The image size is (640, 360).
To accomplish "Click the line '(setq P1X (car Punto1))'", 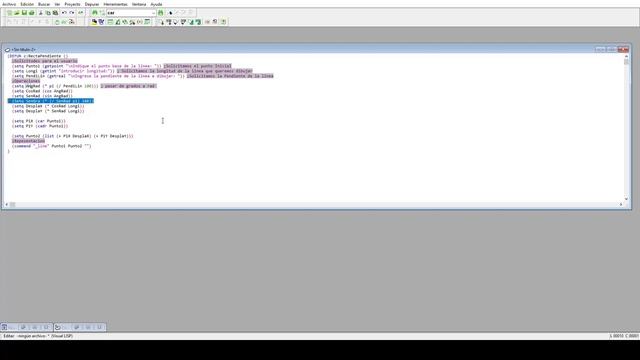I will coord(39,121).
